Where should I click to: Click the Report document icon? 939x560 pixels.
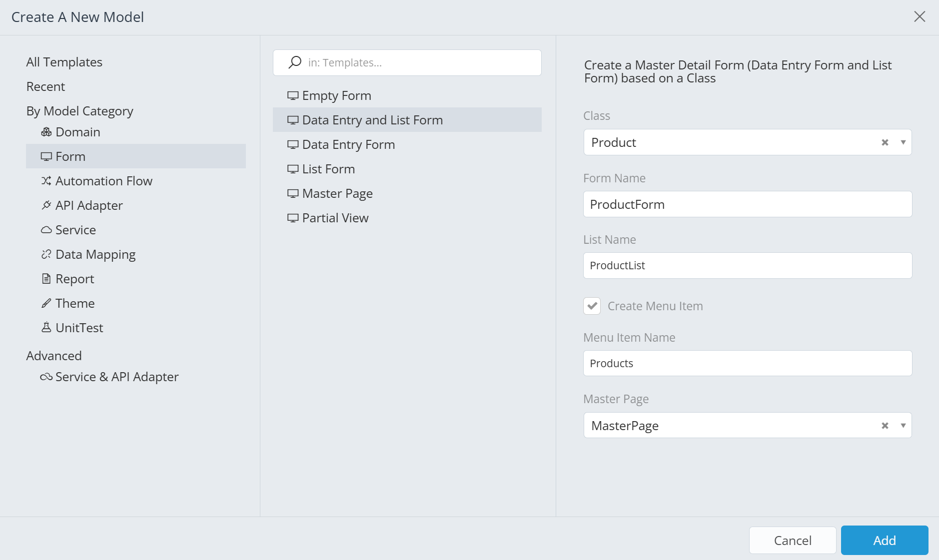46,279
